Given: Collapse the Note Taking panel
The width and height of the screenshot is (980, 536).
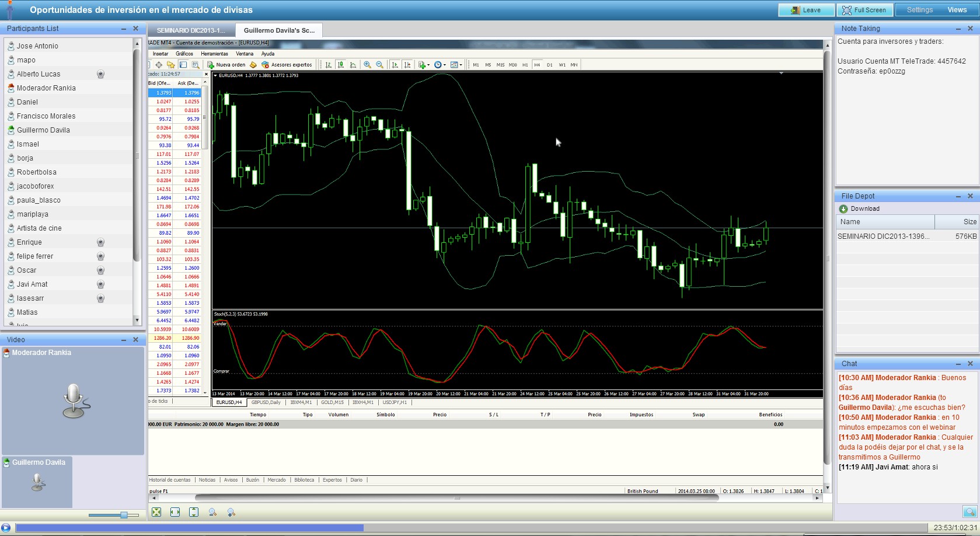Looking at the screenshot, I should 958,29.
